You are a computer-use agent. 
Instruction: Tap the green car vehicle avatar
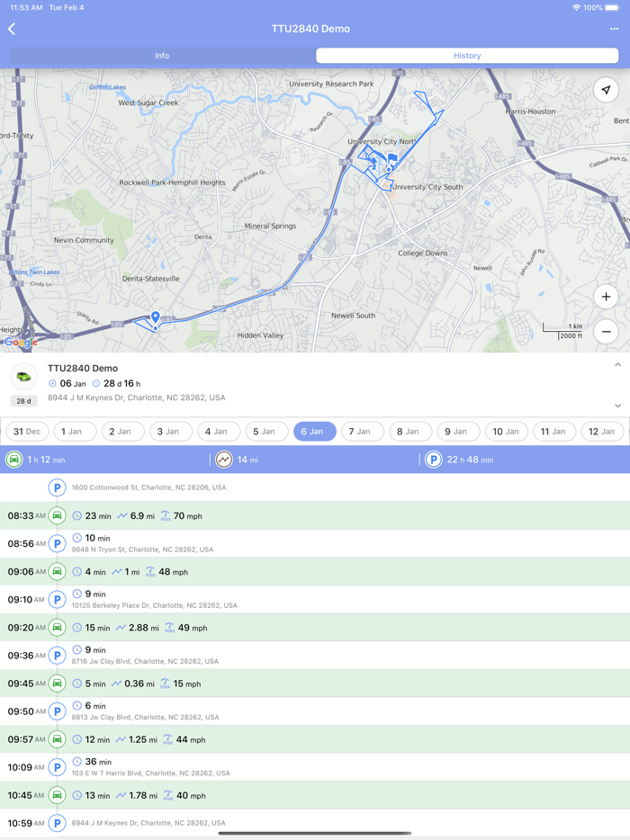tap(23, 377)
